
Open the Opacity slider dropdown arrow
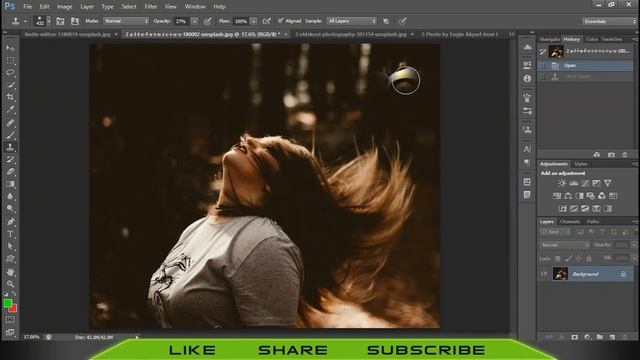pyautogui.click(x=195, y=21)
